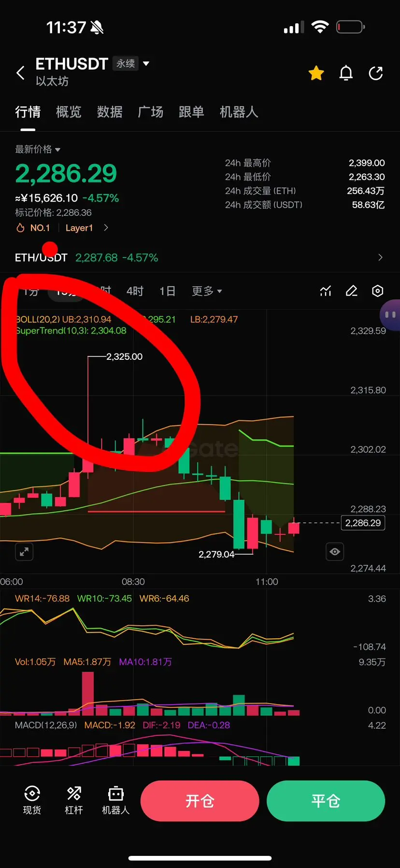Screen dimensions: 400x868
Task: Expand the ETHUSDT perpetual pair dropdown
Action: pos(146,63)
